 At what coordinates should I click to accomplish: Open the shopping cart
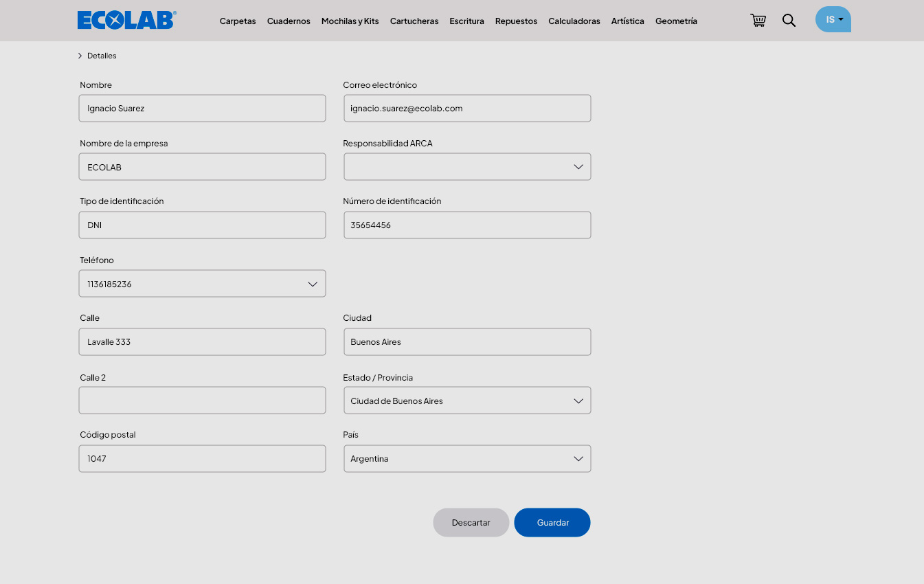tap(758, 21)
